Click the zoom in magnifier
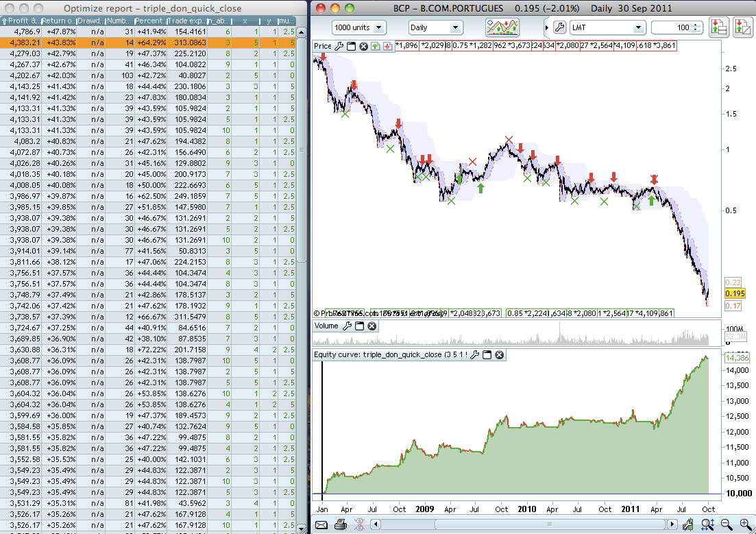 746,524
